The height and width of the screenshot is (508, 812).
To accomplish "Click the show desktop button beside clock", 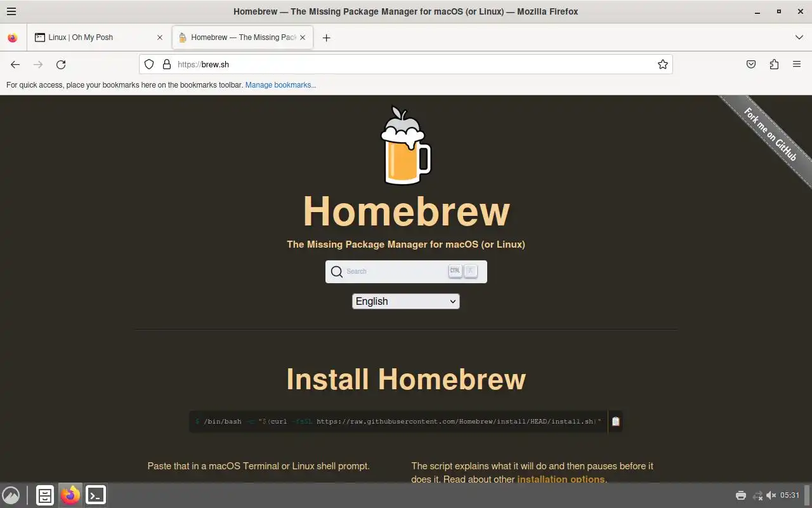I will pyautogui.click(x=808, y=495).
